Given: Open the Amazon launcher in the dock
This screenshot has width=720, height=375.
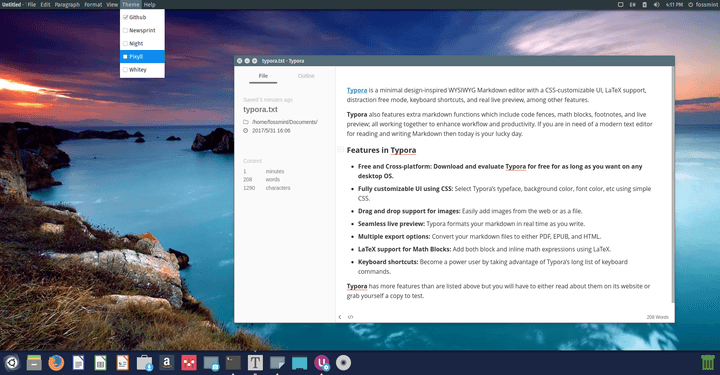Looking at the screenshot, I should (x=167, y=363).
